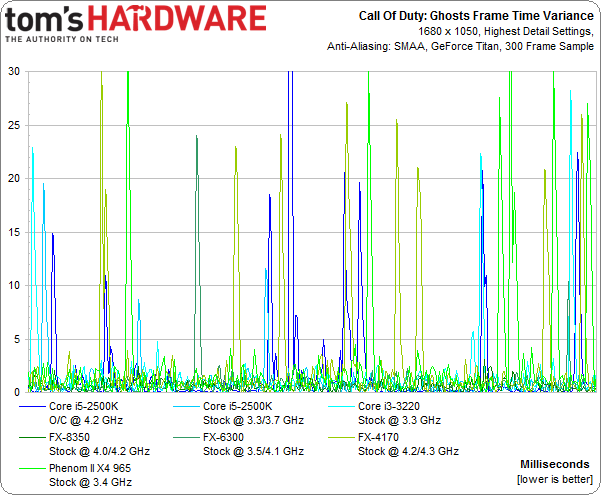The width and height of the screenshot is (601, 495).
Task: Click the y-axis label '30'
Action: pos(14,71)
